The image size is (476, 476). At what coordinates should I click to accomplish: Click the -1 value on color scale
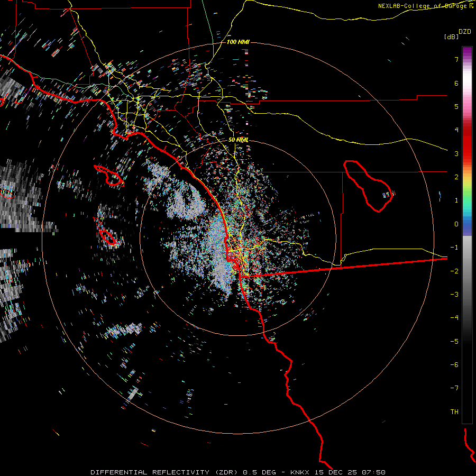point(454,248)
